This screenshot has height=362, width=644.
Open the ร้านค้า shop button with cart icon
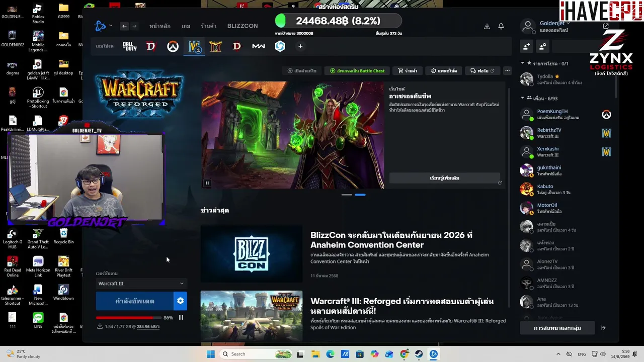(x=408, y=71)
